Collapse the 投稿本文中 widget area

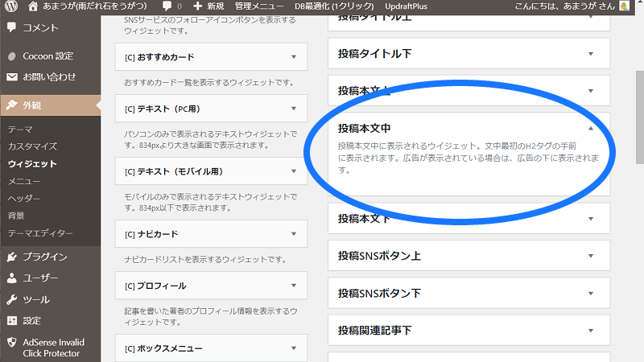tap(590, 128)
